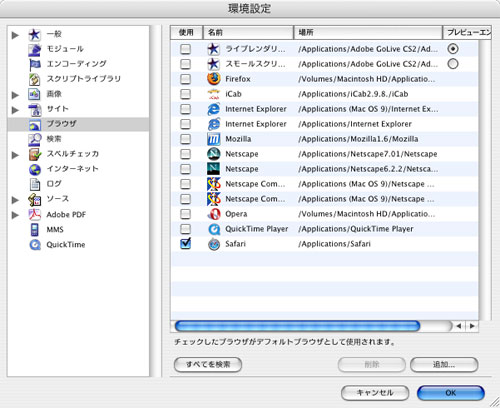500x408 pixels.
Task: Click the ブラウザ icon in sidebar
Action: (34, 124)
